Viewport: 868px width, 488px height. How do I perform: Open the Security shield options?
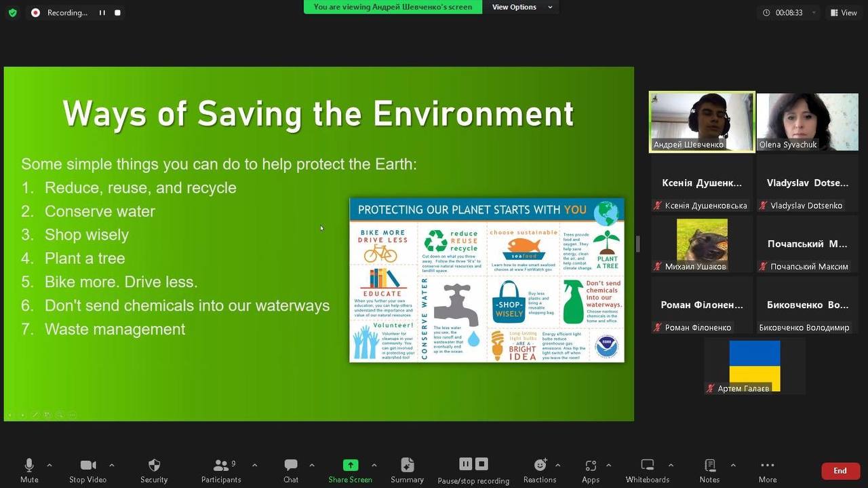(154, 470)
